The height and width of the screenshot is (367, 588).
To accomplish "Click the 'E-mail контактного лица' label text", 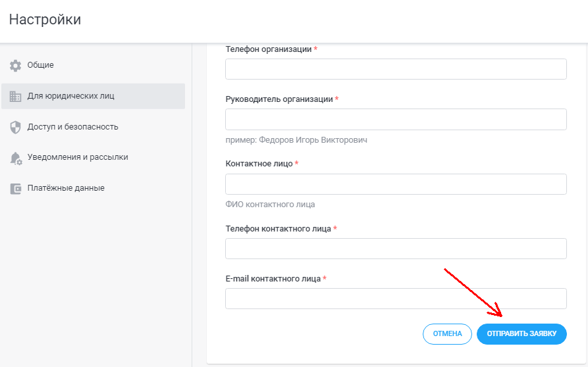I will pos(273,279).
